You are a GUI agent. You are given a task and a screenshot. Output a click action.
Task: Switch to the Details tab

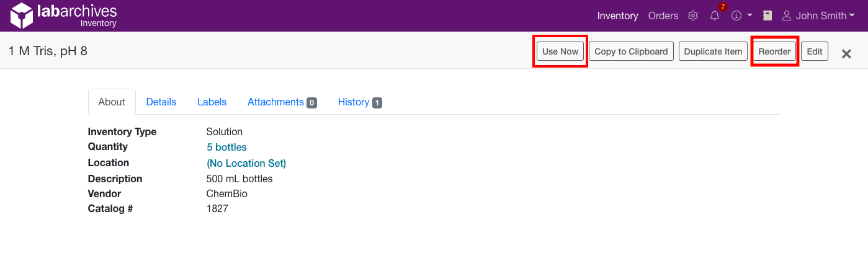[x=161, y=102]
